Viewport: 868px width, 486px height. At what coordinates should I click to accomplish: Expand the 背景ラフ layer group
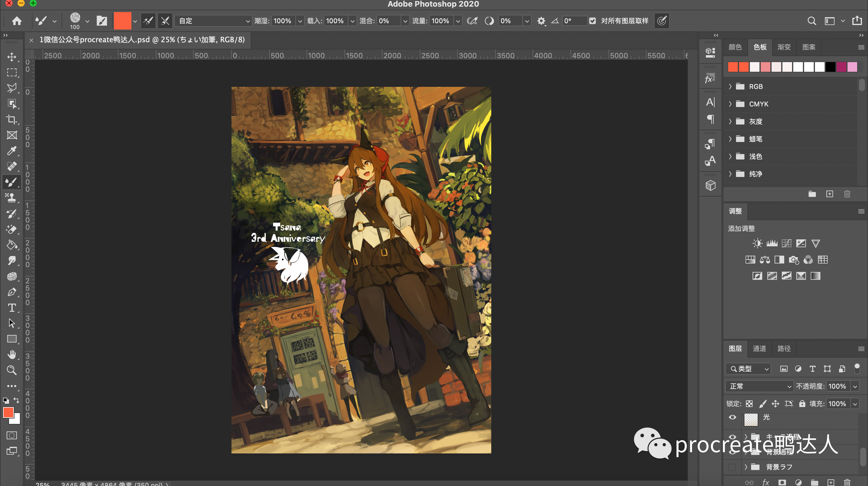pos(746,467)
